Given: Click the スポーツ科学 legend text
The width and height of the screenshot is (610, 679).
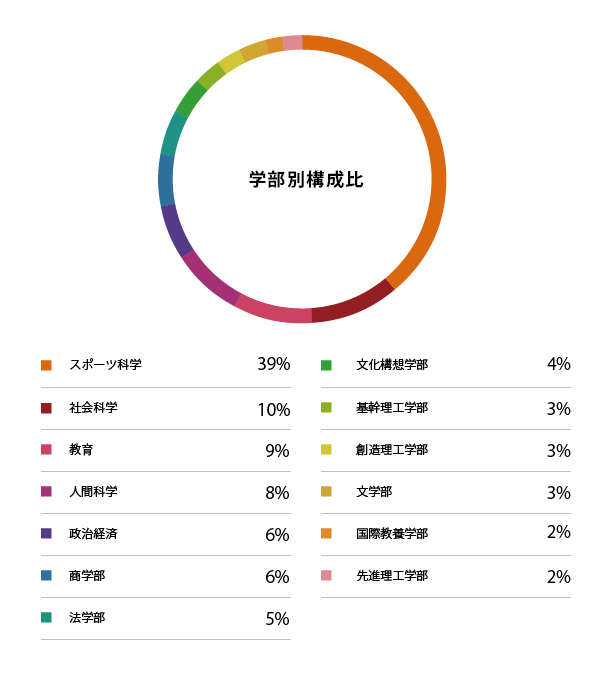Looking at the screenshot, I should (x=105, y=365).
